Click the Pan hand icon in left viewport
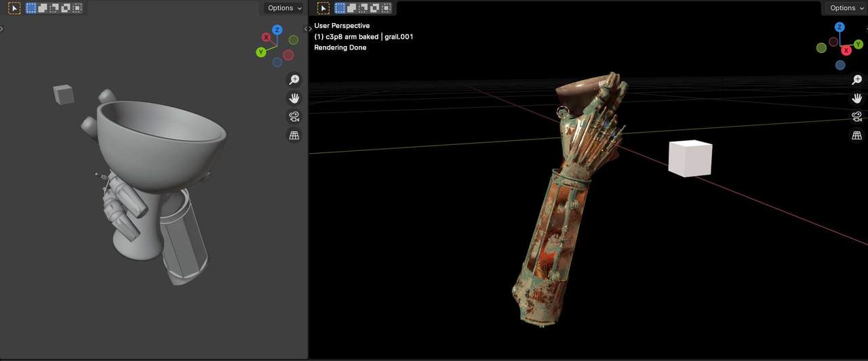The height and width of the screenshot is (361, 868). pos(294,98)
